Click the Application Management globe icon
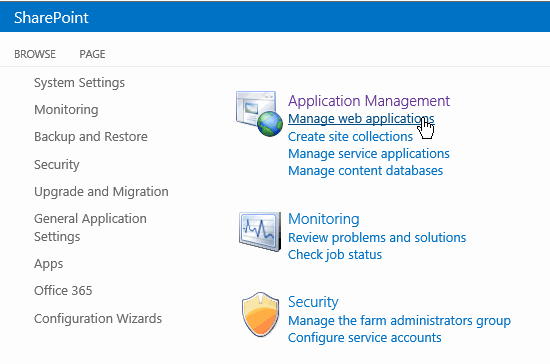The width and height of the screenshot is (550, 364). point(260,113)
